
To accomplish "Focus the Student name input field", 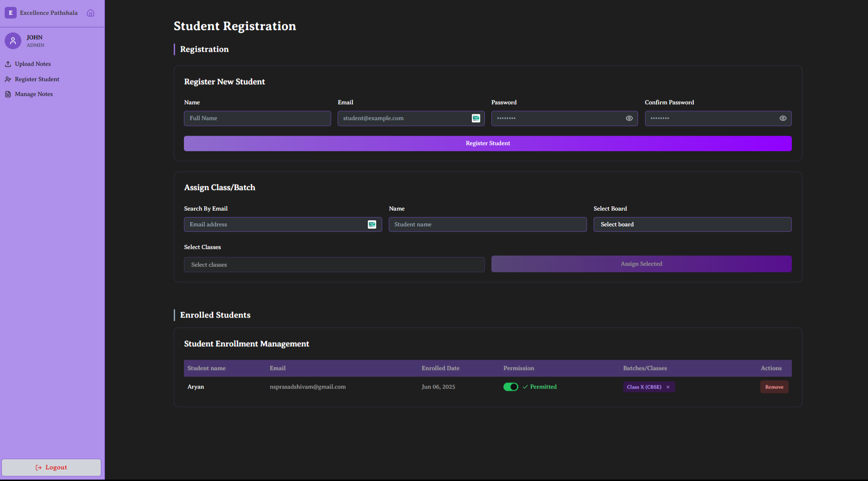I will click(x=488, y=224).
